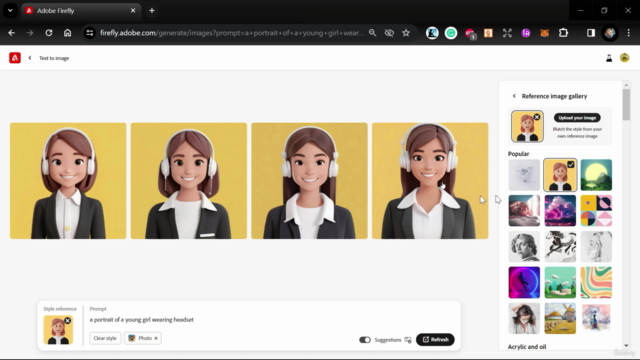The height and width of the screenshot is (360, 640).
Task: Go back from Text to image
Action: tap(30, 58)
